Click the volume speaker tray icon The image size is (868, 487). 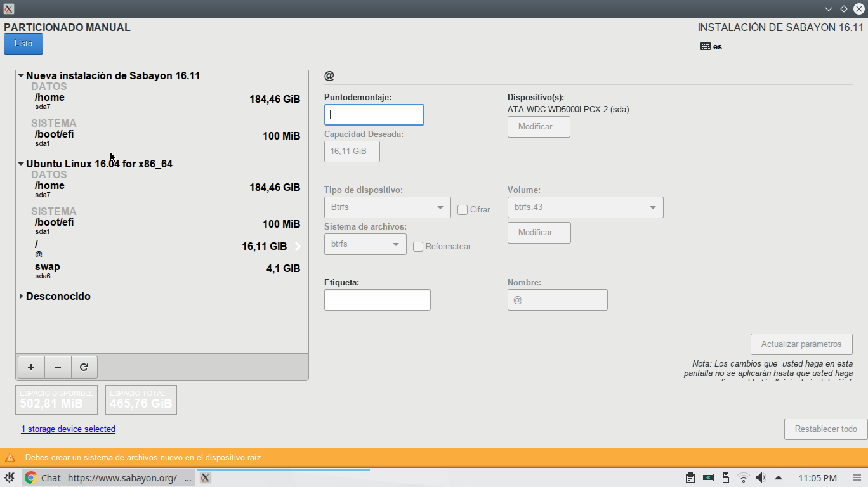[761, 477]
